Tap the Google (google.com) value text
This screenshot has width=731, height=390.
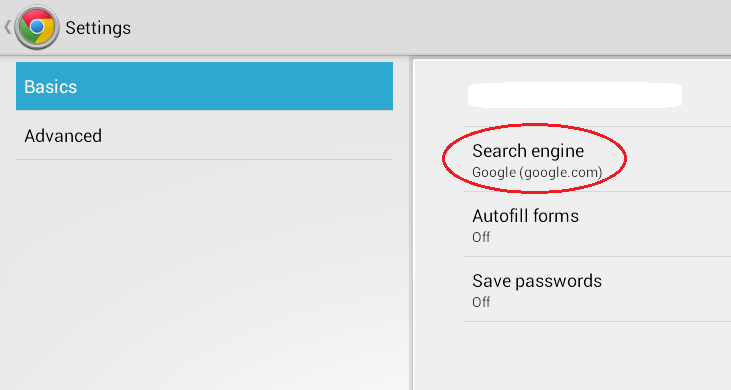[x=537, y=172]
